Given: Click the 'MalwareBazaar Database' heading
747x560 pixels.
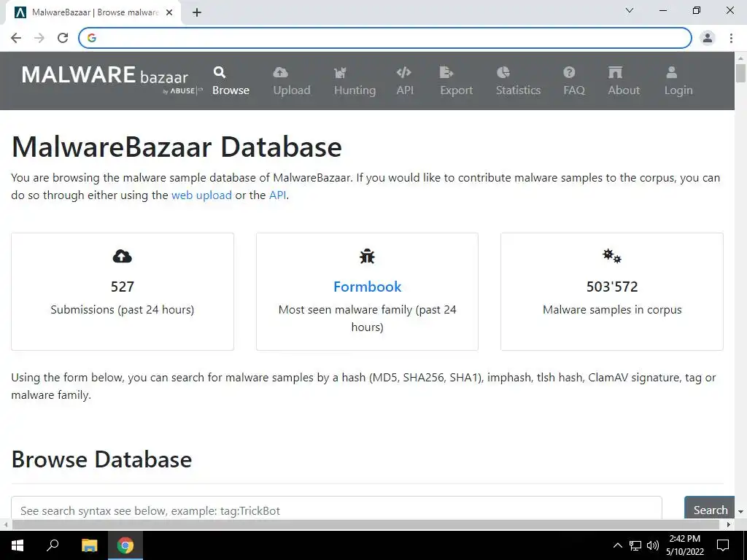Looking at the screenshot, I should (x=177, y=147).
